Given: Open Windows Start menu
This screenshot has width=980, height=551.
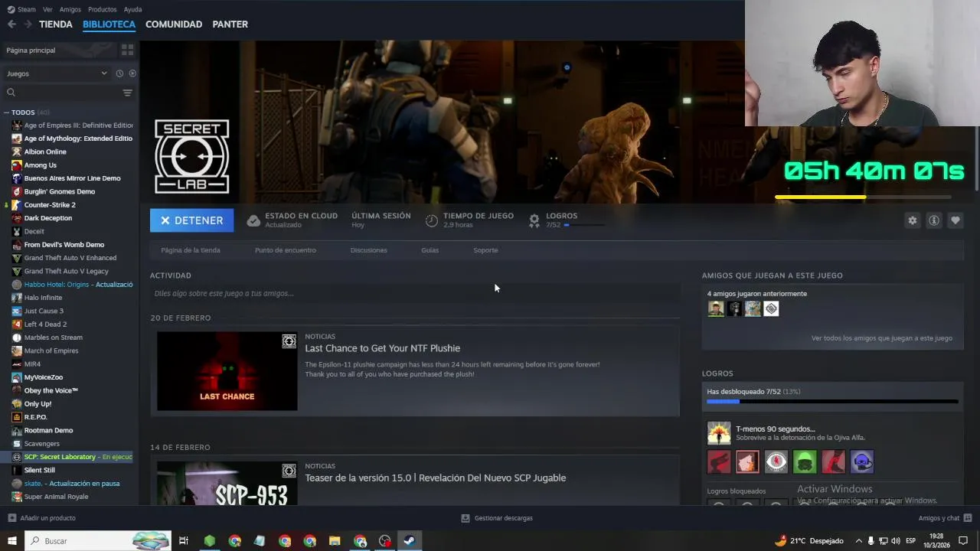Looking at the screenshot, I should pyautogui.click(x=12, y=541).
